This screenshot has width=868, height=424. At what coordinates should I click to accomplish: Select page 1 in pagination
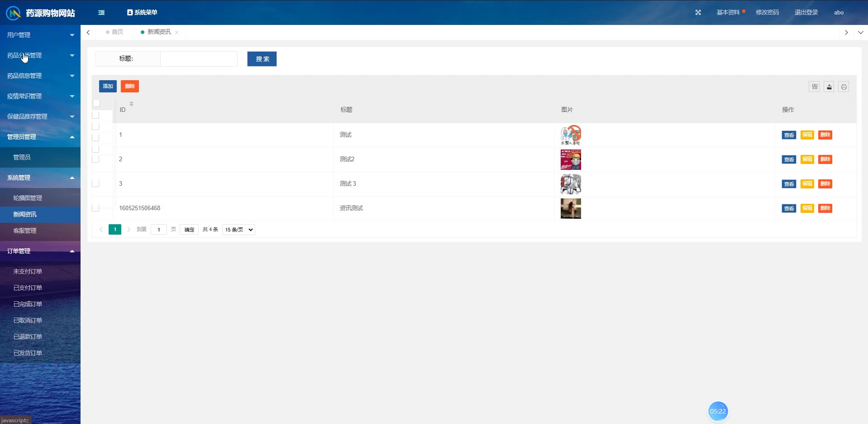point(115,230)
